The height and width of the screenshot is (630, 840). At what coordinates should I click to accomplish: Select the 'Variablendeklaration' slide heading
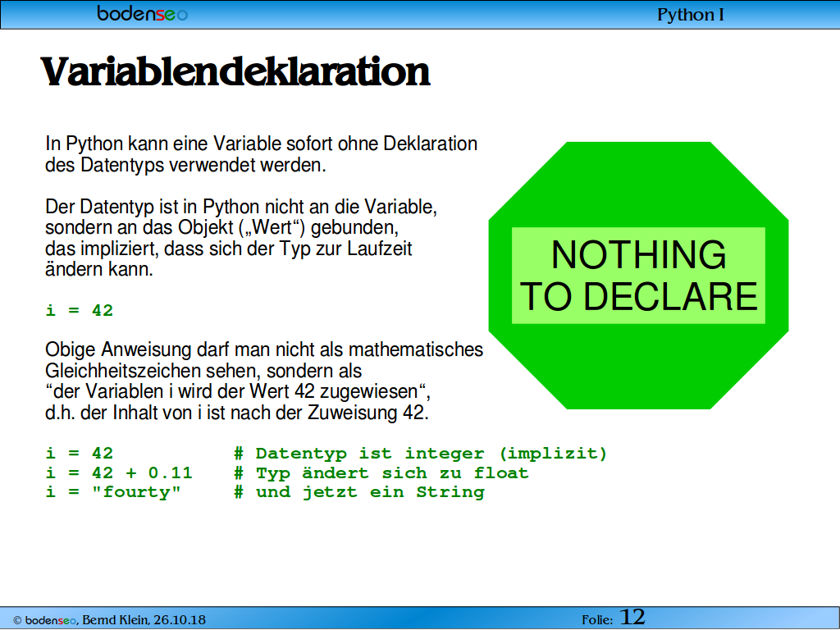pos(235,71)
